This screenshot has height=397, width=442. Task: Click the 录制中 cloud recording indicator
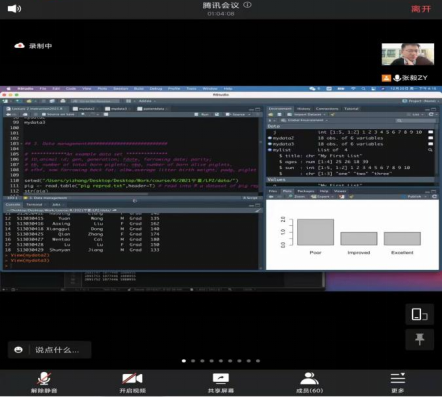click(33, 46)
